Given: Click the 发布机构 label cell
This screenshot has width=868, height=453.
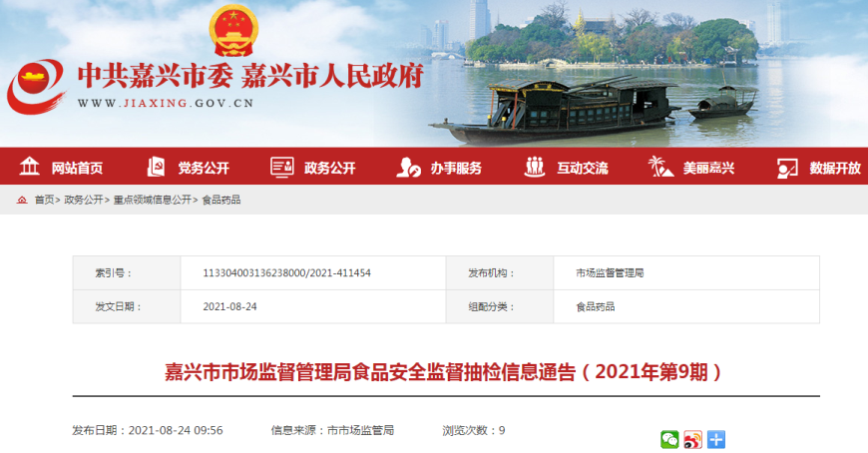Looking at the screenshot, I should [500, 273].
